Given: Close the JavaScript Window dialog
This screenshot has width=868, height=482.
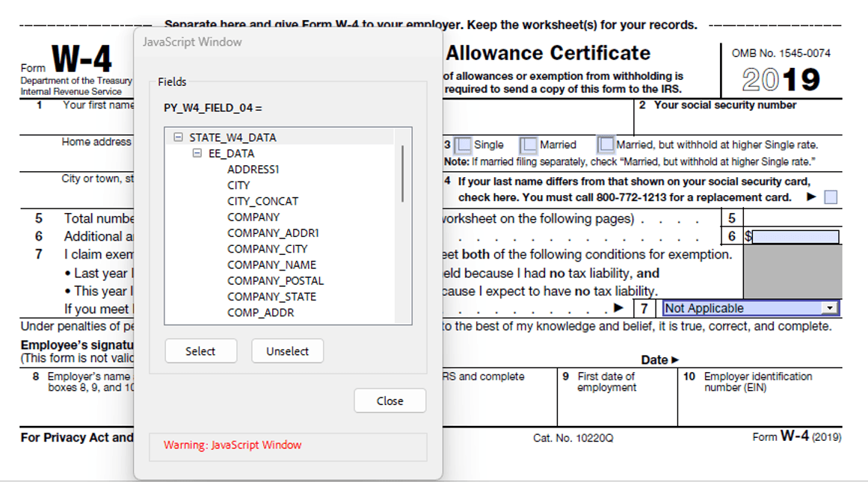Looking at the screenshot, I should click(x=390, y=401).
